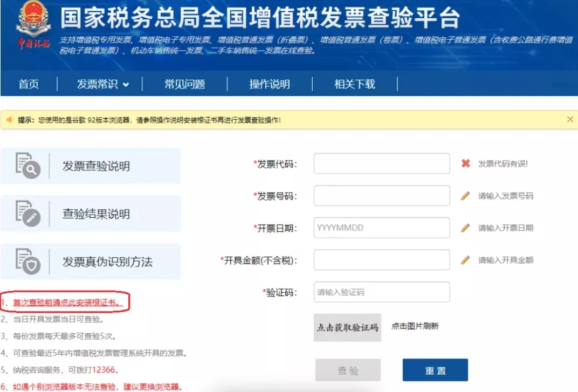Click the State Taxation Administration emblem logo
578x392 pixels.
(x=33, y=25)
